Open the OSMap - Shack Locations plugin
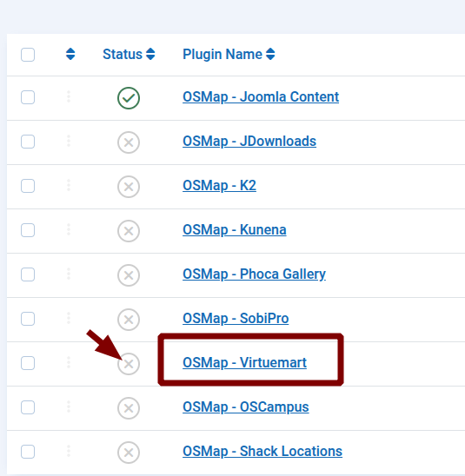Screen dimensions: 465x476 pyautogui.click(x=262, y=452)
